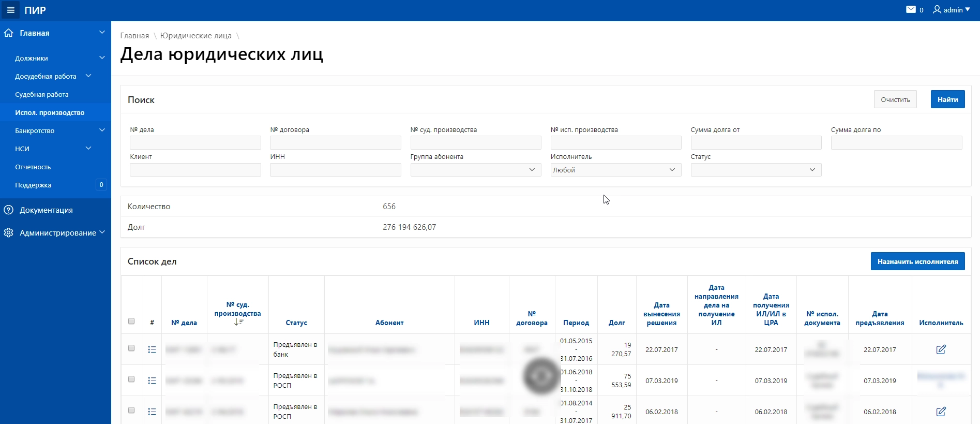
Task: Sort by № дела column header
Action: [184, 323]
